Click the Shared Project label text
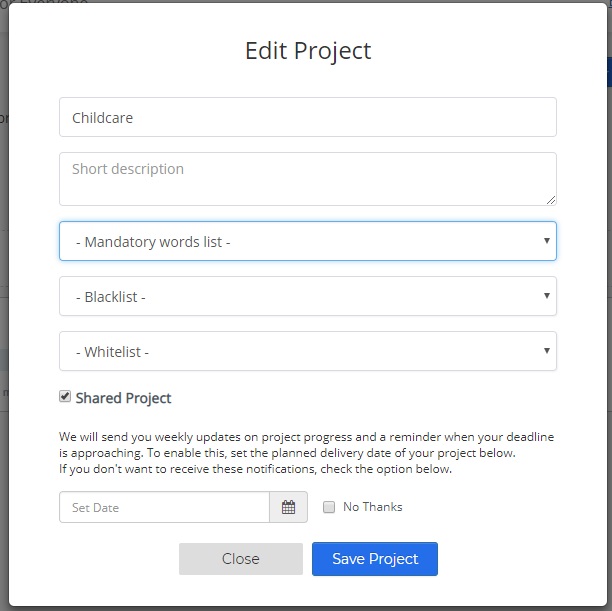 click(x=123, y=398)
